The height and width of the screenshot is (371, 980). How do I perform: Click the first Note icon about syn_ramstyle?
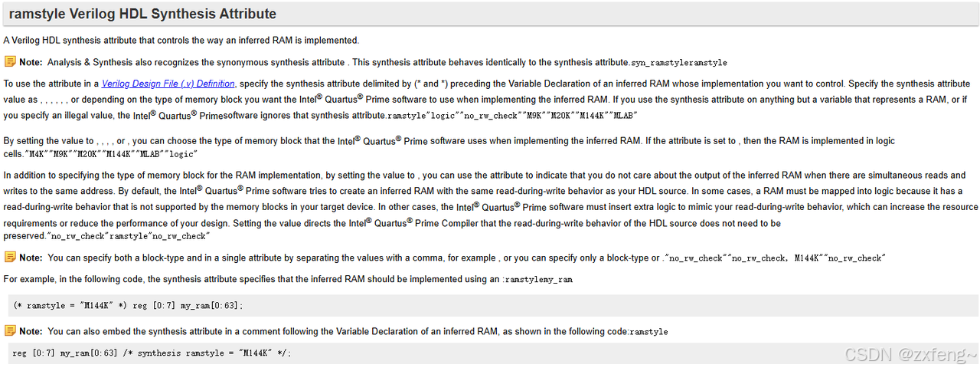pyautogui.click(x=10, y=61)
